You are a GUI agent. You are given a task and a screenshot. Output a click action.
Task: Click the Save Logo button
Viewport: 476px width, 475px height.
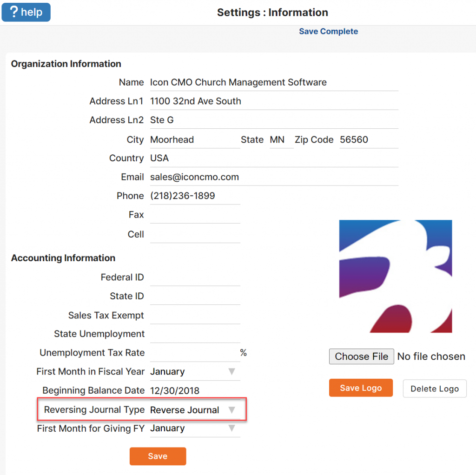(361, 388)
